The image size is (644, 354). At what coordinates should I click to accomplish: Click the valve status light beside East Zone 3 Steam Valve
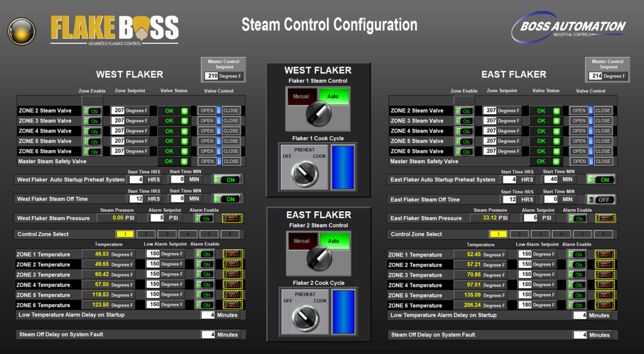(x=556, y=120)
